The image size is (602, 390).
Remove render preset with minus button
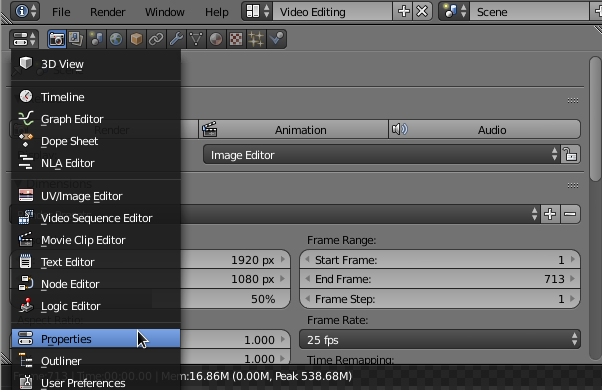click(x=571, y=214)
